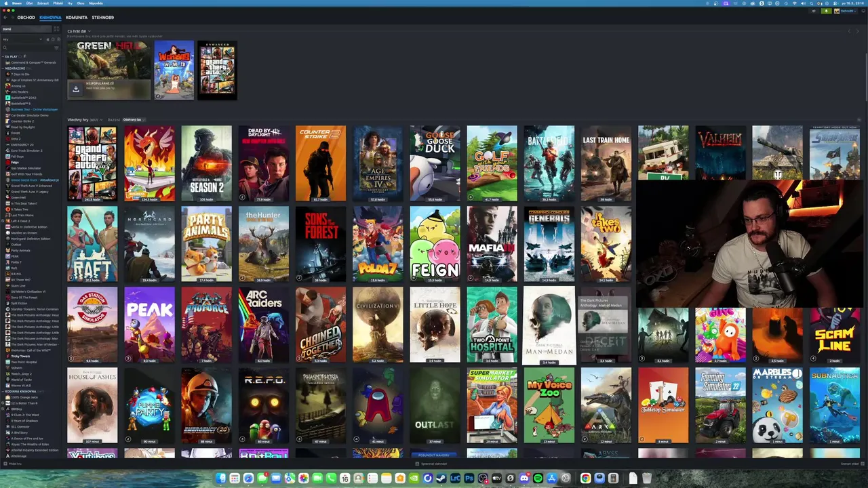
Task: Open the Counter-Strike 2 cover
Action: (x=321, y=163)
